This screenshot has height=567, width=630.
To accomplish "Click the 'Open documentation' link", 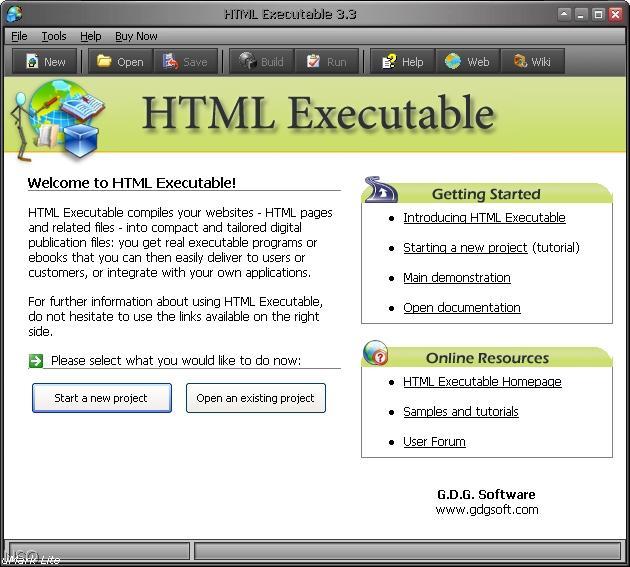I will (x=462, y=308).
